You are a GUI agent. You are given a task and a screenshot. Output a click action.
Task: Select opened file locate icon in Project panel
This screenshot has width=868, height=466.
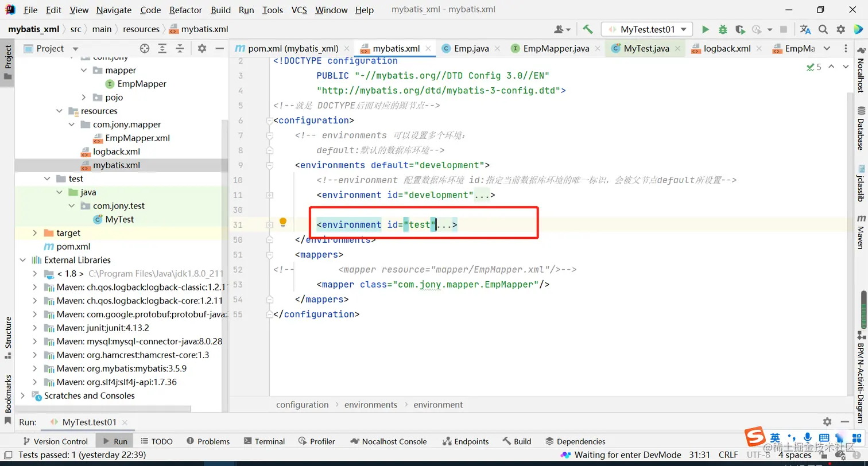[145, 49]
